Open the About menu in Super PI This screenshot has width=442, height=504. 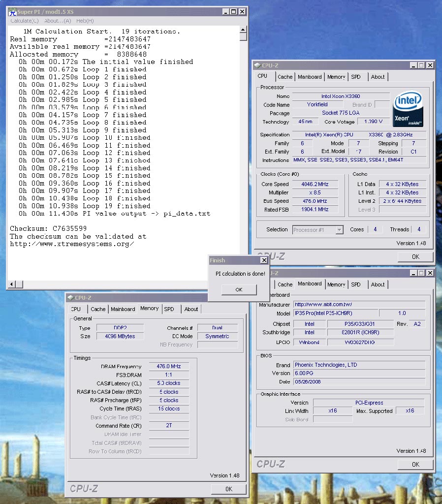click(58, 21)
